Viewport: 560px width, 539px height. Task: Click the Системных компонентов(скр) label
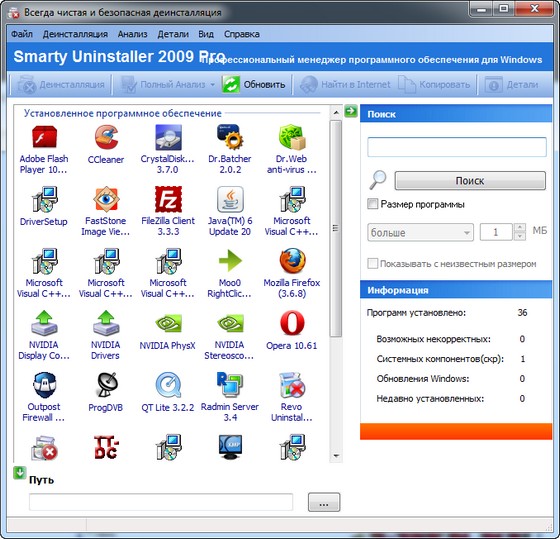pyautogui.click(x=440, y=359)
